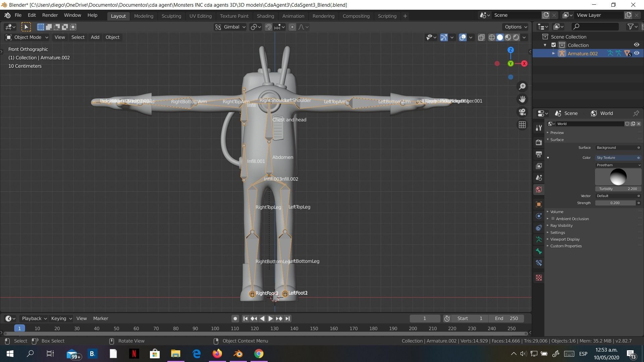Click the Options button in header
Viewport: 644px width, 362px height.
pos(516,27)
